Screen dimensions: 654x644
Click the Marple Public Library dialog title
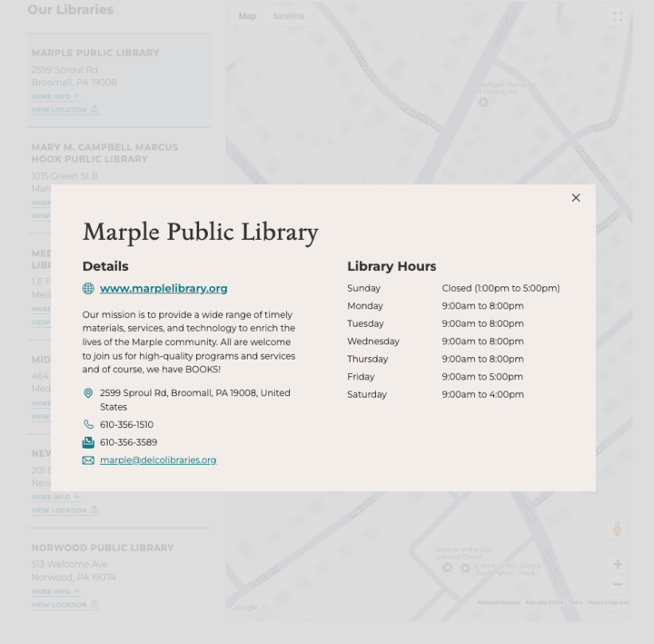[x=201, y=233]
